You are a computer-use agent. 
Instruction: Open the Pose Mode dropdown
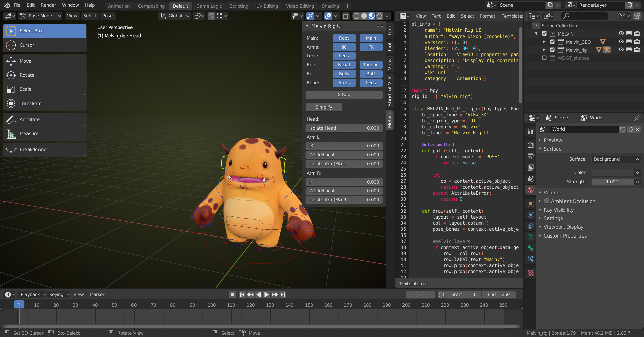pyautogui.click(x=40, y=16)
